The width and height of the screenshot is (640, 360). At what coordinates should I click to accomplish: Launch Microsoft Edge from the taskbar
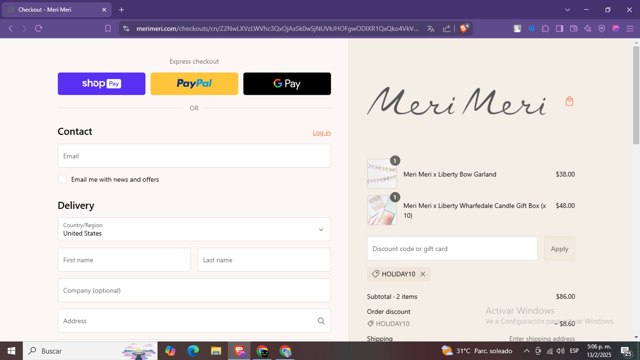193,351
